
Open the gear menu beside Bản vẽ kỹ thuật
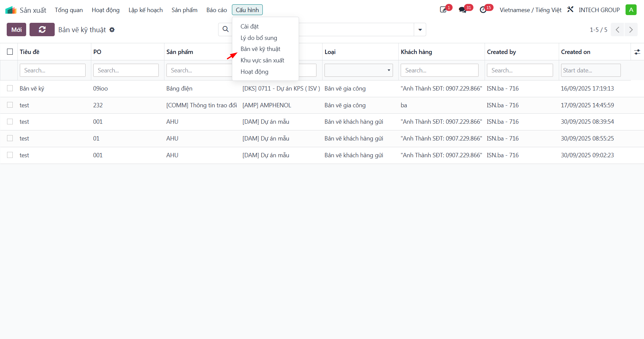pos(112,30)
